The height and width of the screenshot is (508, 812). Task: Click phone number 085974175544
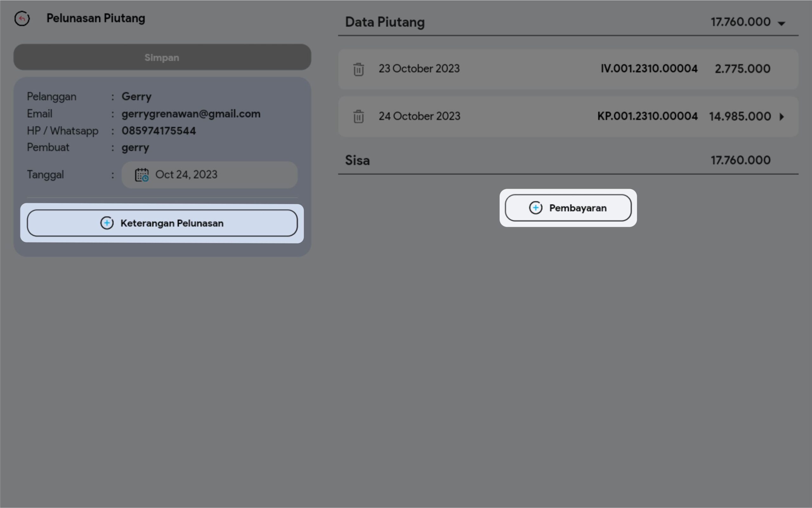pyautogui.click(x=159, y=131)
